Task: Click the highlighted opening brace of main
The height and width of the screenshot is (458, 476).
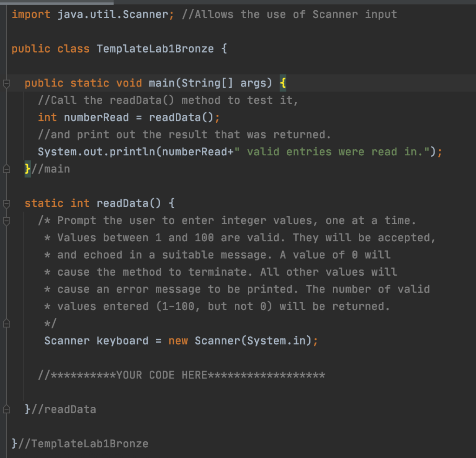Action: [x=283, y=83]
